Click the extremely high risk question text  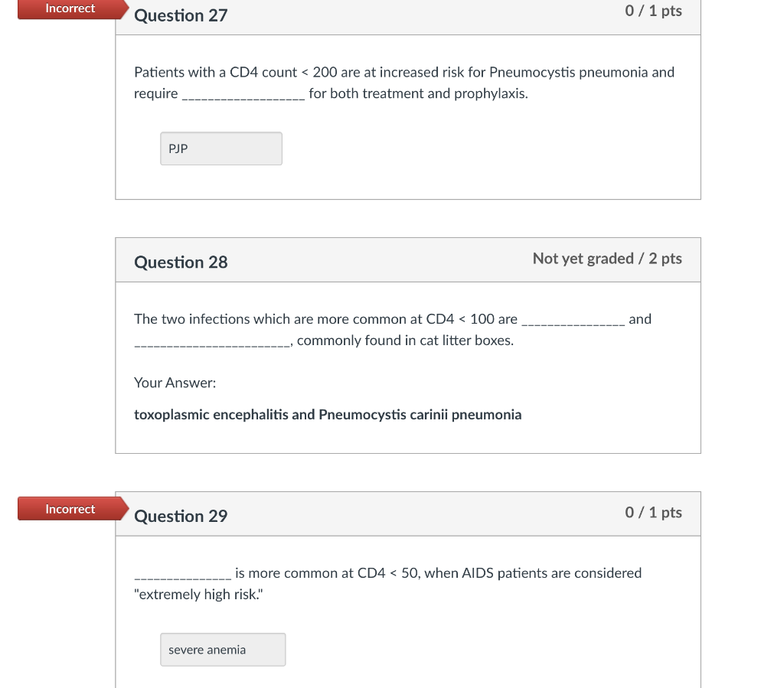pos(387,583)
